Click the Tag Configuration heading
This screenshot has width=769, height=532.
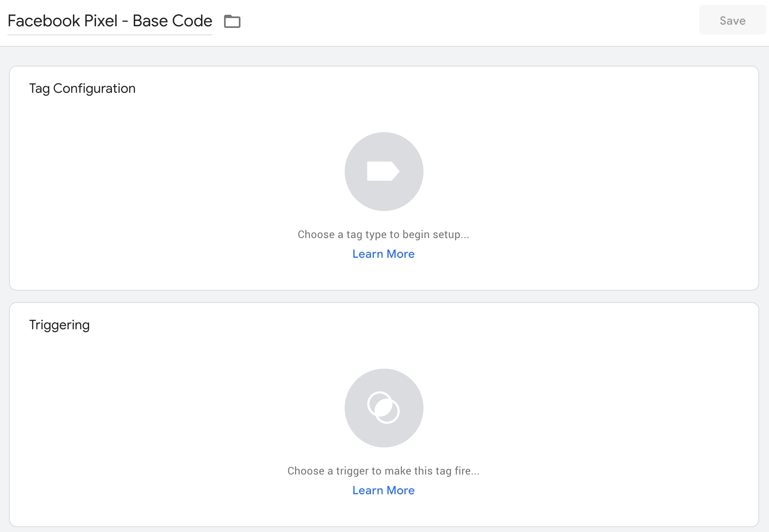[x=82, y=88]
